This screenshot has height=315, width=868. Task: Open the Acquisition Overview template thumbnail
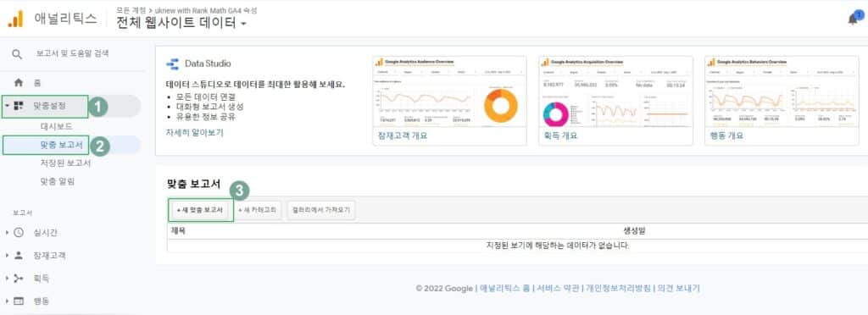[x=615, y=91]
